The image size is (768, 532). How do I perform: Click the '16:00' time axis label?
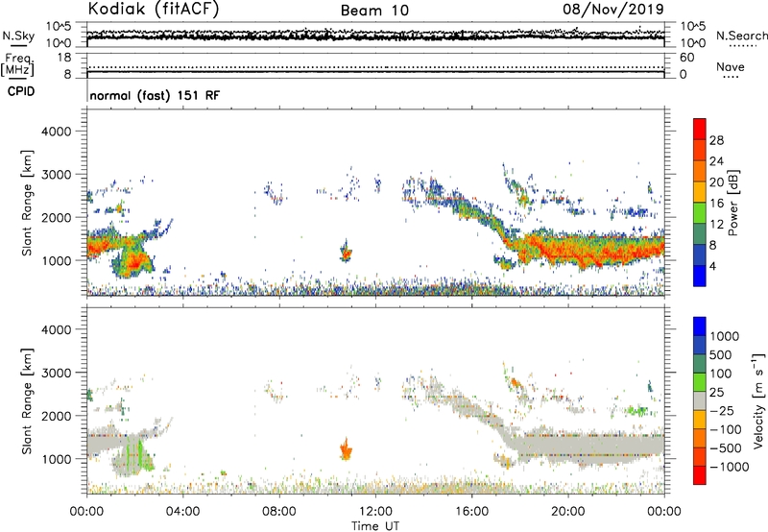coord(472,512)
